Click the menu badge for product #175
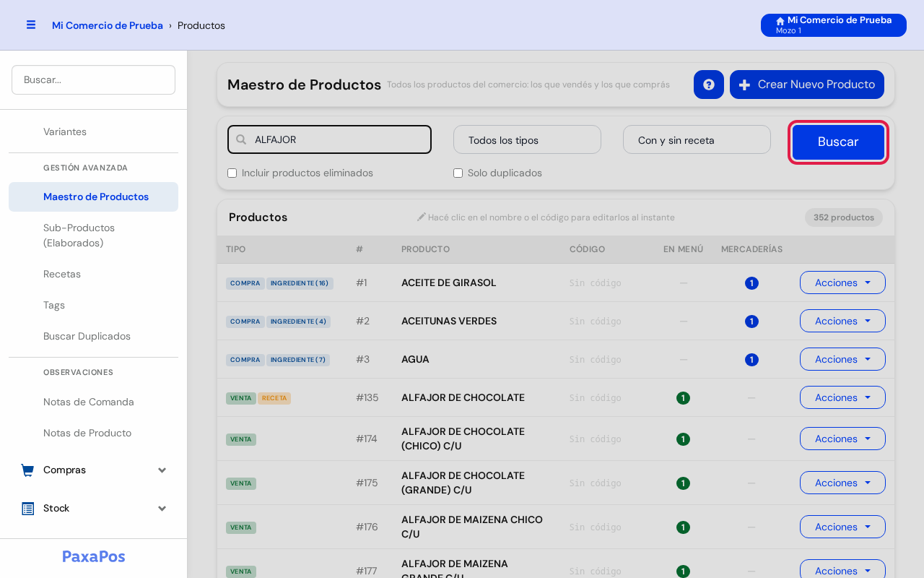The image size is (924, 578). click(683, 483)
